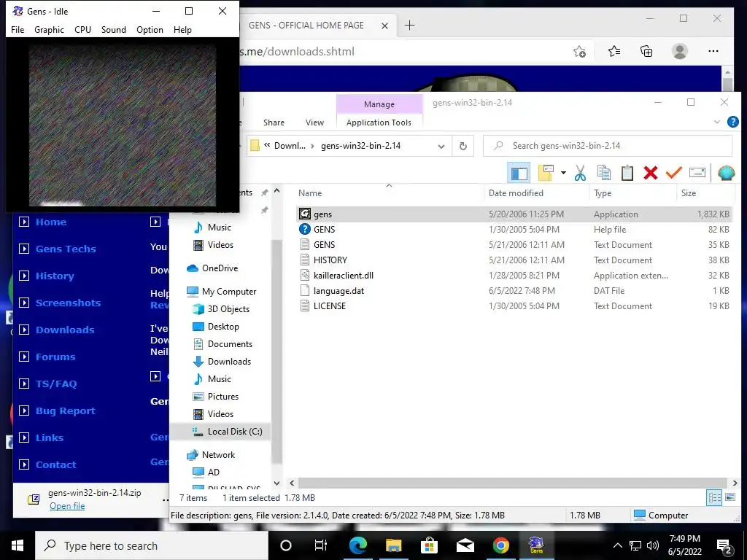Open the Edge profile avatar icon
This screenshot has height=560, width=747.
(680, 51)
